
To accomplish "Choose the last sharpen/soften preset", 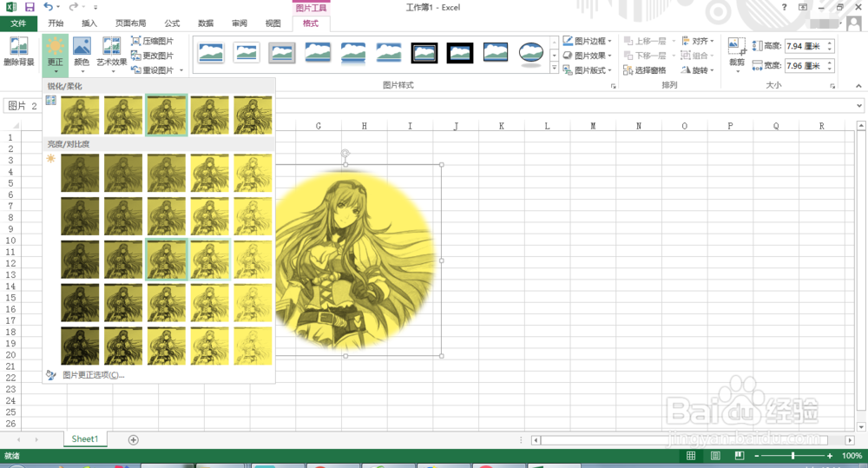I will [253, 115].
